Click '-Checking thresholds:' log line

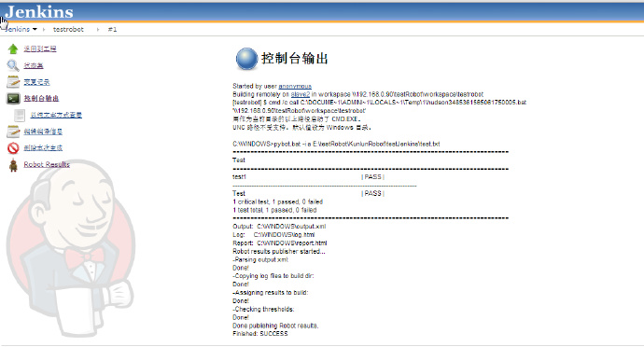tap(263, 309)
